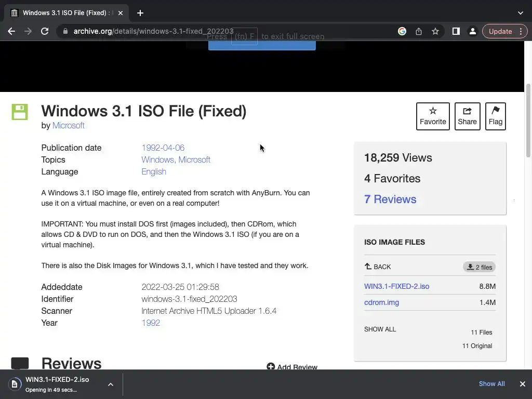Click the identifier windows-3.1-fixed_202203 value
The image size is (532, 399).
(x=189, y=299)
